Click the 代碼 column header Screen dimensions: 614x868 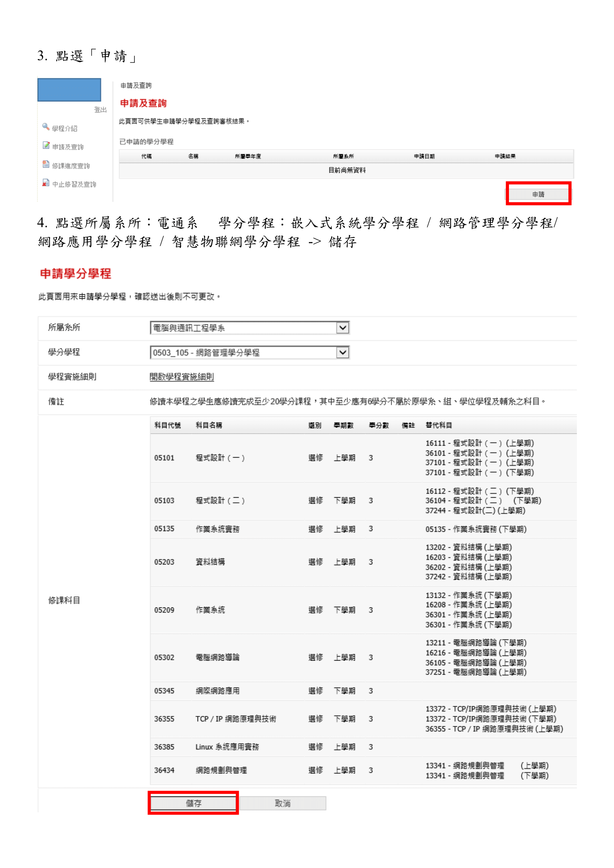point(146,156)
